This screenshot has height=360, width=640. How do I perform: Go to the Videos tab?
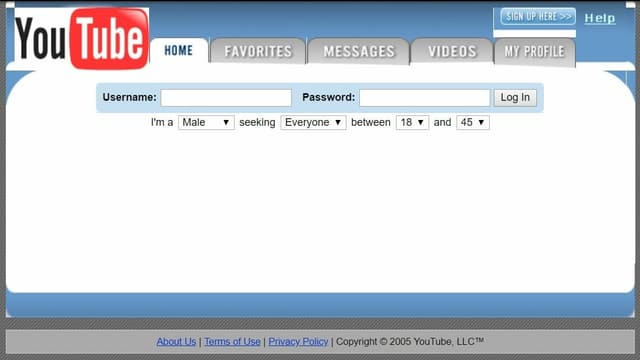pos(452,51)
